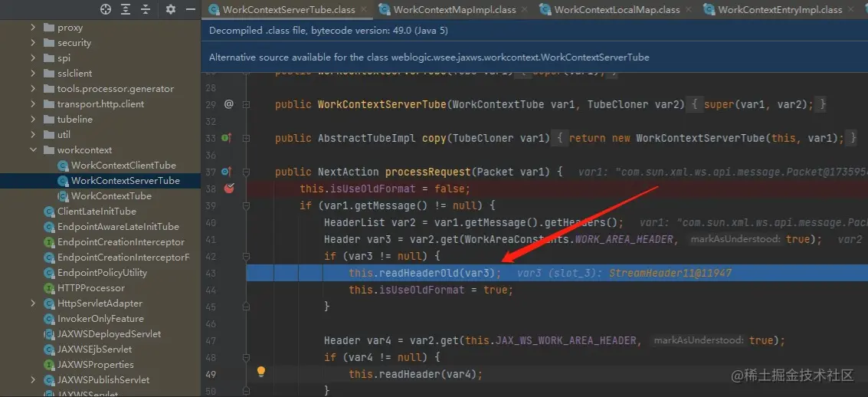
Task: Unfold the constructor fold marker on line 29
Action: tap(247, 104)
